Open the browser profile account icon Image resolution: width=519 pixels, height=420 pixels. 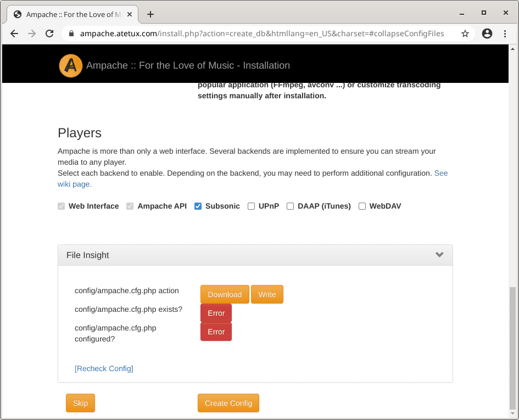pos(487,33)
